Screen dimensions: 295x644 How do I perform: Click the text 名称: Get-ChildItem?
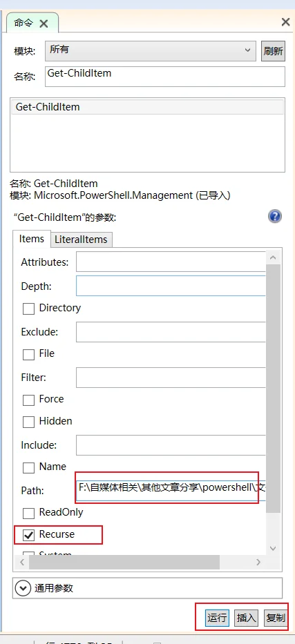pyautogui.click(x=54, y=184)
